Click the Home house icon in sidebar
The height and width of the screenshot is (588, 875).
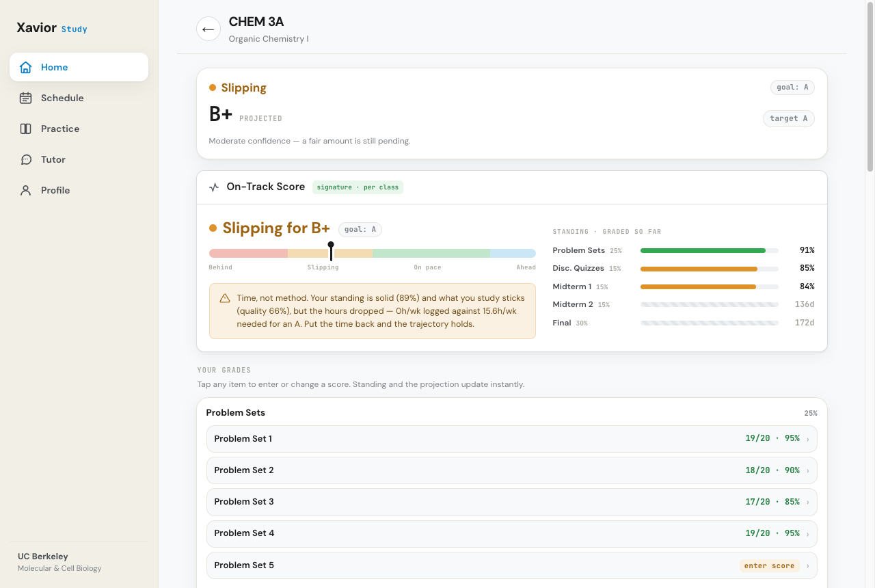pyautogui.click(x=26, y=67)
